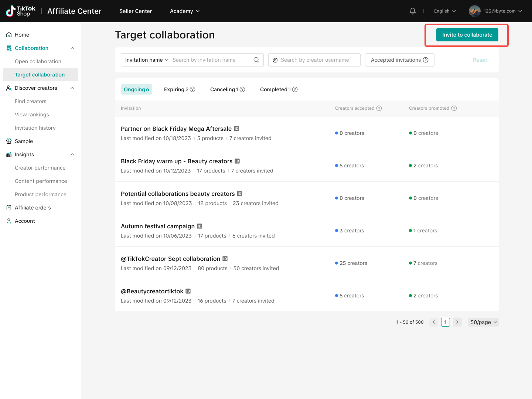Click the notification bell icon
This screenshot has height=399, width=532.
click(413, 11)
